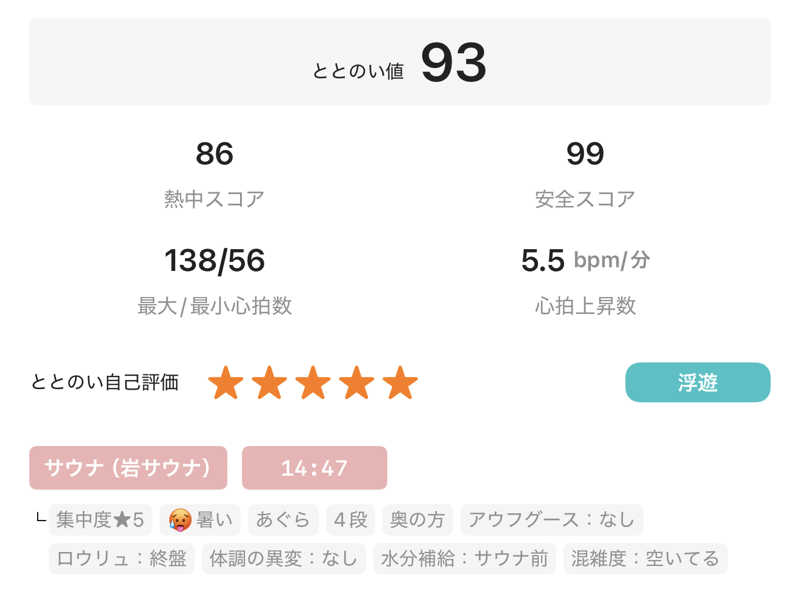Open the サウナ (岩サウナ) label
800x600 pixels.
[128, 468]
